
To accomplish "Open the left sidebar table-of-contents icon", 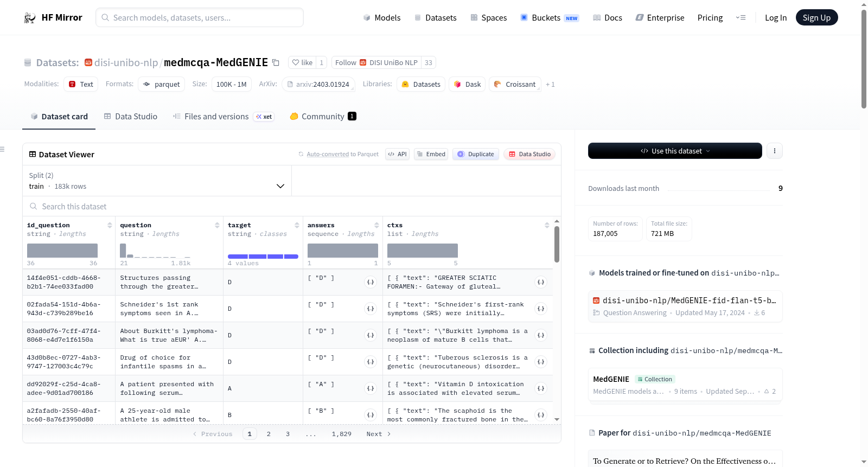I will coord(2,149).
